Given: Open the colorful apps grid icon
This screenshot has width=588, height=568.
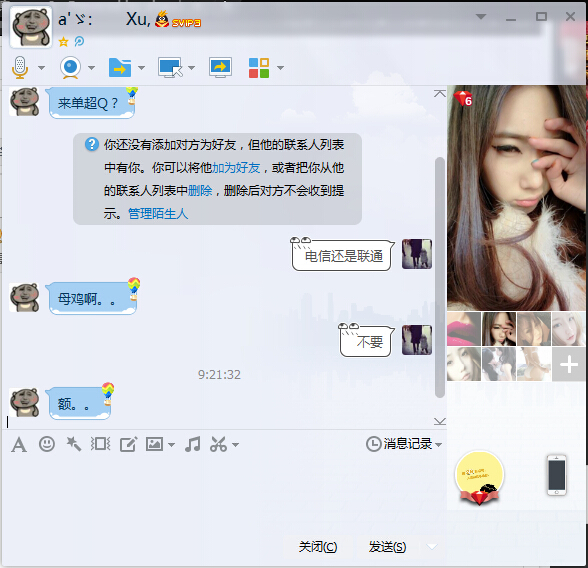Looking at the screenshot, I should click(x=259, y=67).
